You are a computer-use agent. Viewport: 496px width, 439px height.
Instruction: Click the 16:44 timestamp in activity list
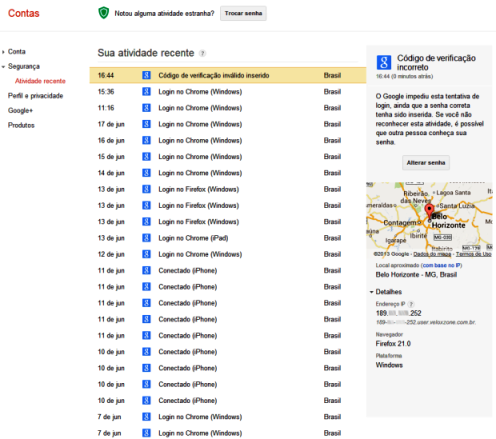pyautogui.click(x=106, y=75)
